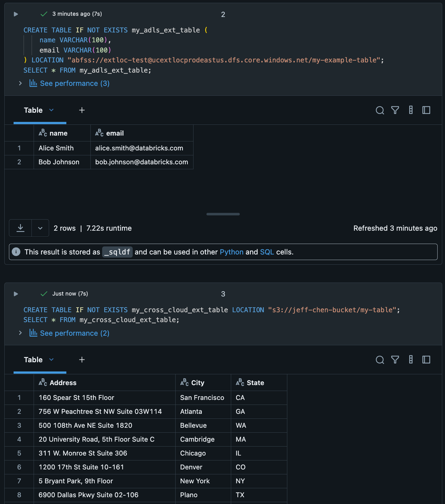Click the Python link in the info banner
Image resolution: width=445 pixels, height=504 pixels.
(231, 252)
